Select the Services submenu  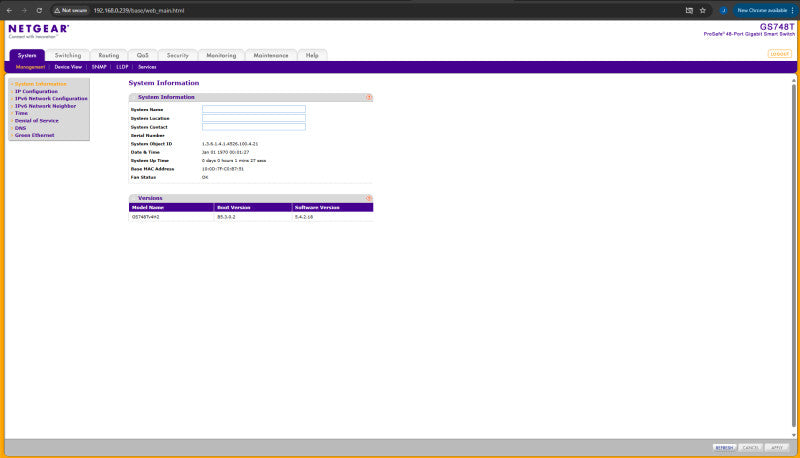point(147,67)
